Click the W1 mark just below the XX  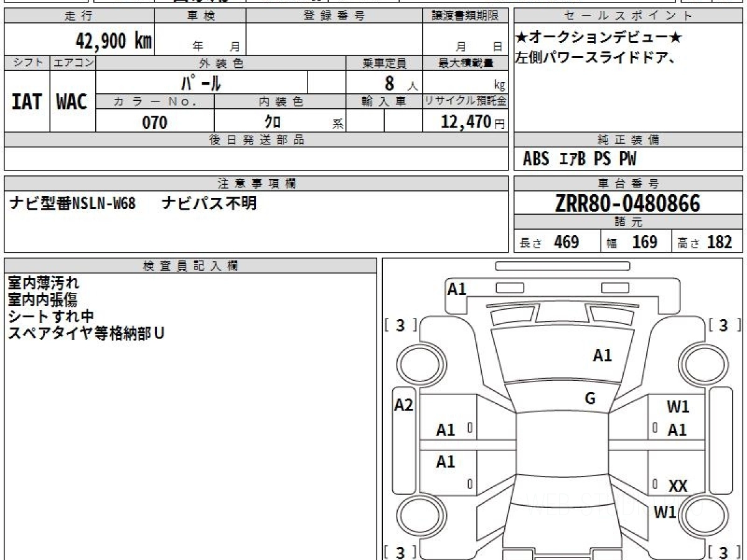coord(665,512)
